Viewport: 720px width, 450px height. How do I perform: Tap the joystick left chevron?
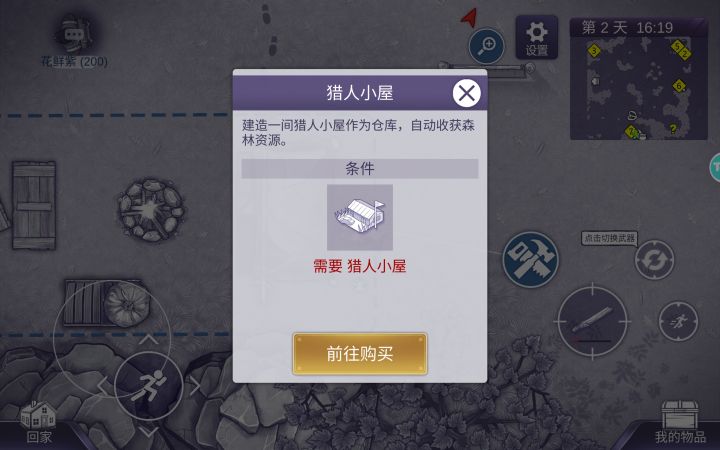(x=102, y=386)
